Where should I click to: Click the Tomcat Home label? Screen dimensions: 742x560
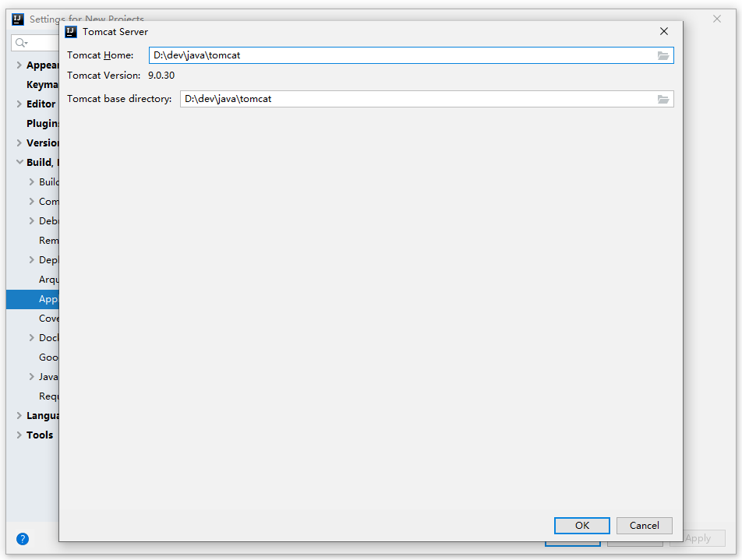tap(101, 55)
